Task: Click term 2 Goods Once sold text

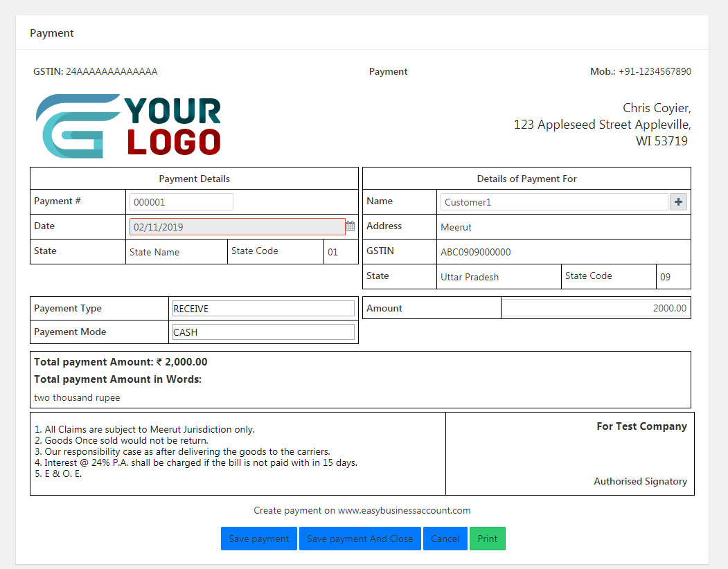Action: click(122, 440)
